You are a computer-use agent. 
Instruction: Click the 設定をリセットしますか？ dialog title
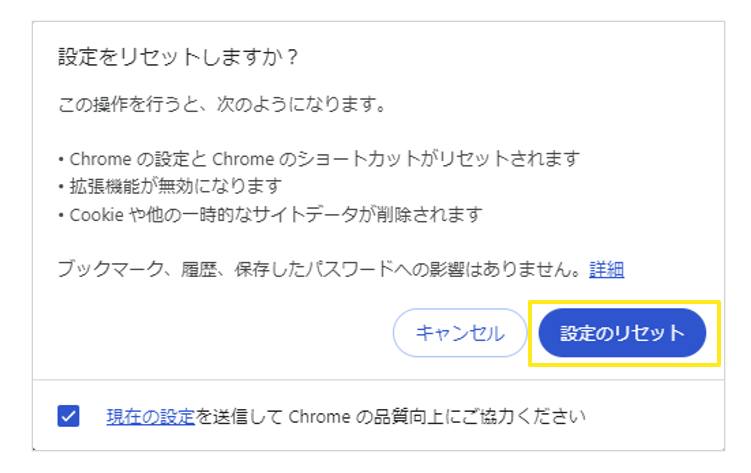pyautogui.click(x=179, y=59)
